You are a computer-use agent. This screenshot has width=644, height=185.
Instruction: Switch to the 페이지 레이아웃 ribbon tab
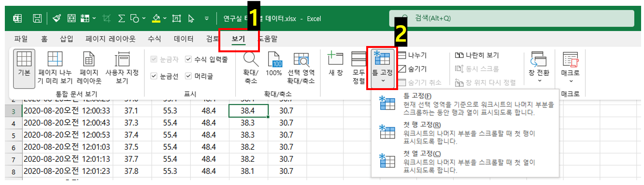click(111, 38)
